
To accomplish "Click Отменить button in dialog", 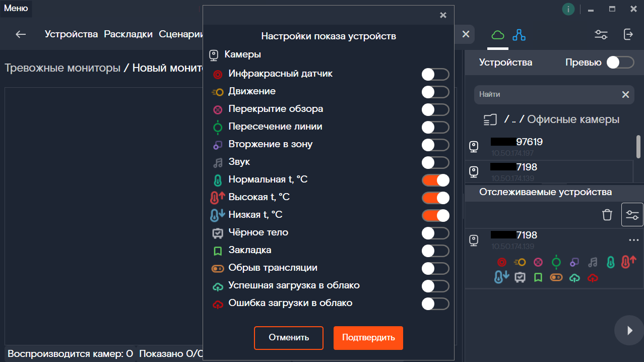I will point(289,338).
